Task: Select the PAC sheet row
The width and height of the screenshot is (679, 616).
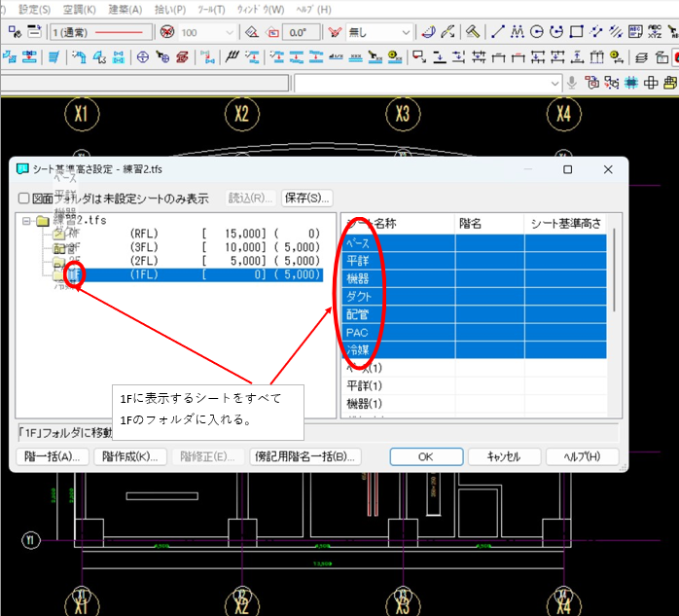Action: (474, 332)
